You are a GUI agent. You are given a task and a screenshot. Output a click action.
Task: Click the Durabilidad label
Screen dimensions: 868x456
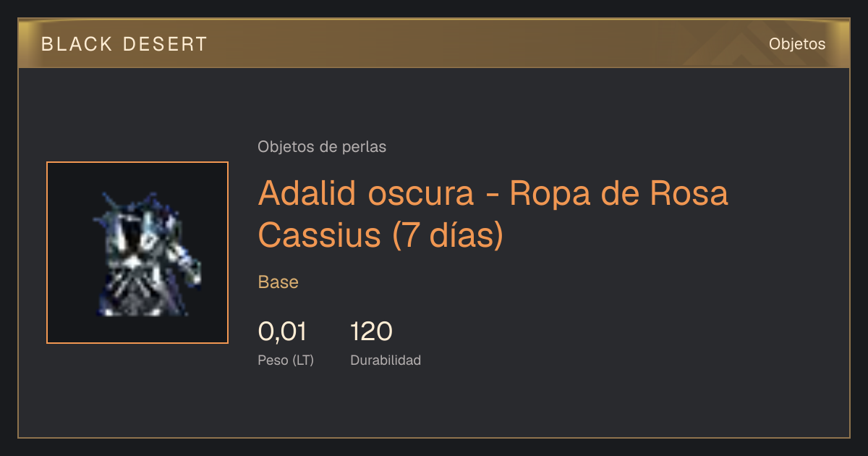coord(386,360)
